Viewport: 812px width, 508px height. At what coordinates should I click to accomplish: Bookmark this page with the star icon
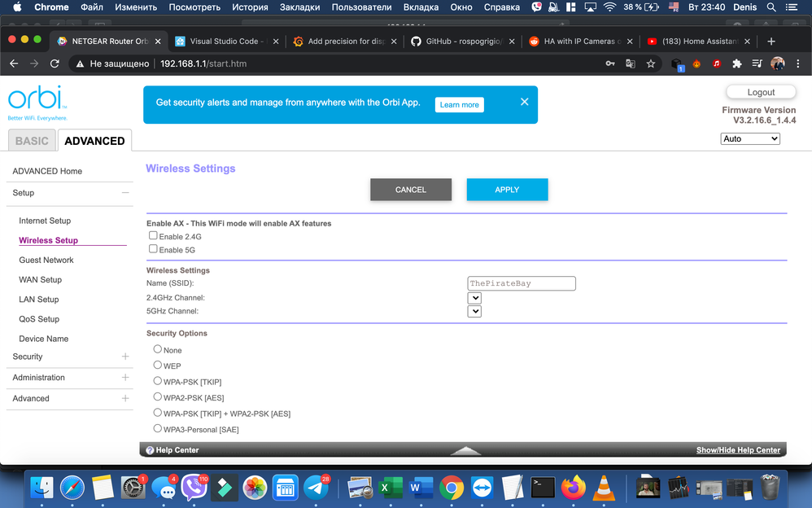point(651,63)
